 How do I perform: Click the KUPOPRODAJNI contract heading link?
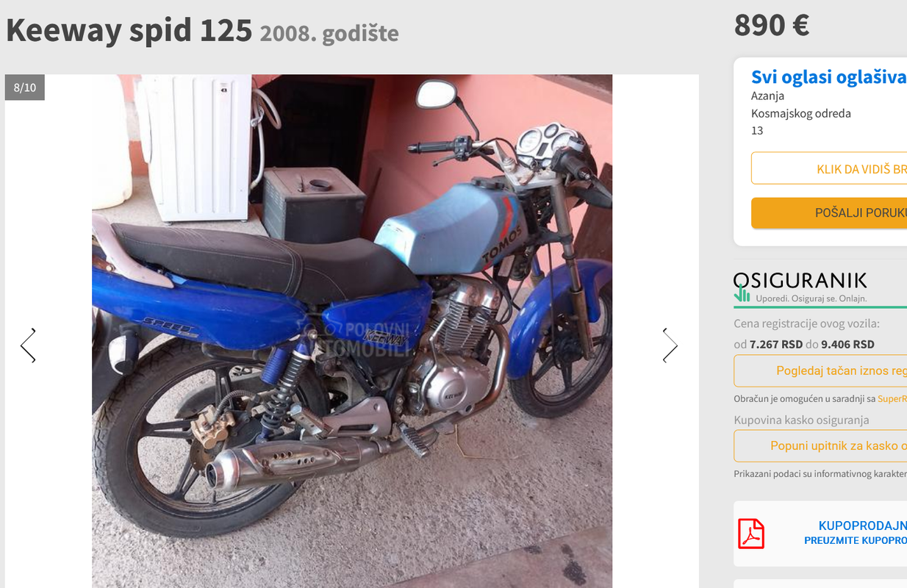coord(862,526)
